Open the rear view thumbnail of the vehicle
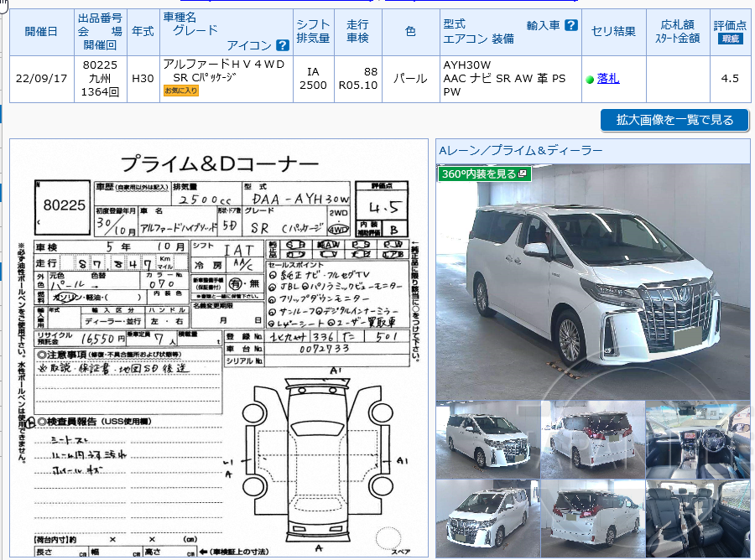 [592, 437]
